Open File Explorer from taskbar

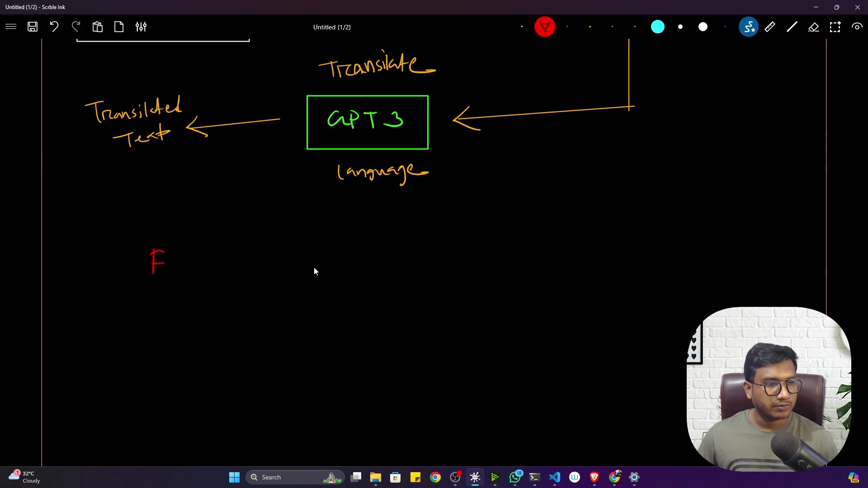coord(376,477)
